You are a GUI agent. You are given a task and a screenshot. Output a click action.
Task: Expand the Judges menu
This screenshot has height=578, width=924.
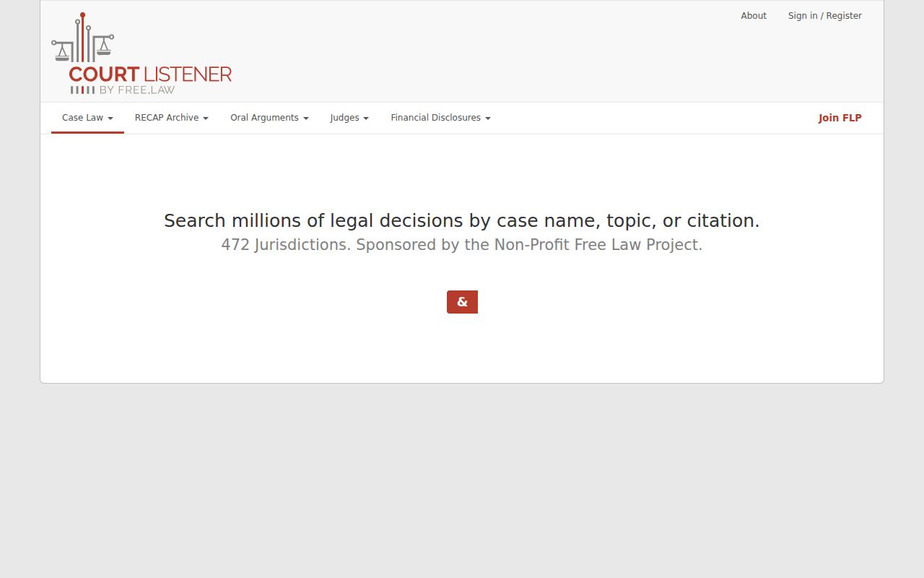349,118
